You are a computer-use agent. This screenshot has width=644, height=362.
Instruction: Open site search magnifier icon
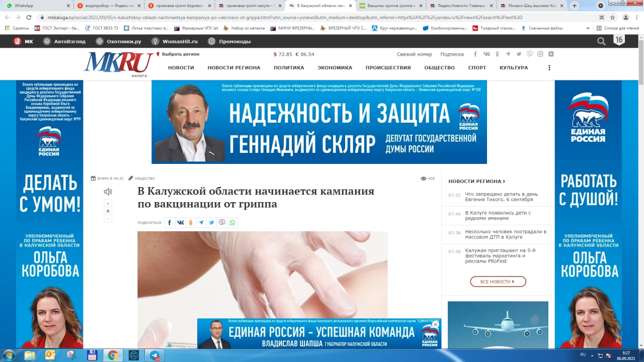[x=601, y=41]
